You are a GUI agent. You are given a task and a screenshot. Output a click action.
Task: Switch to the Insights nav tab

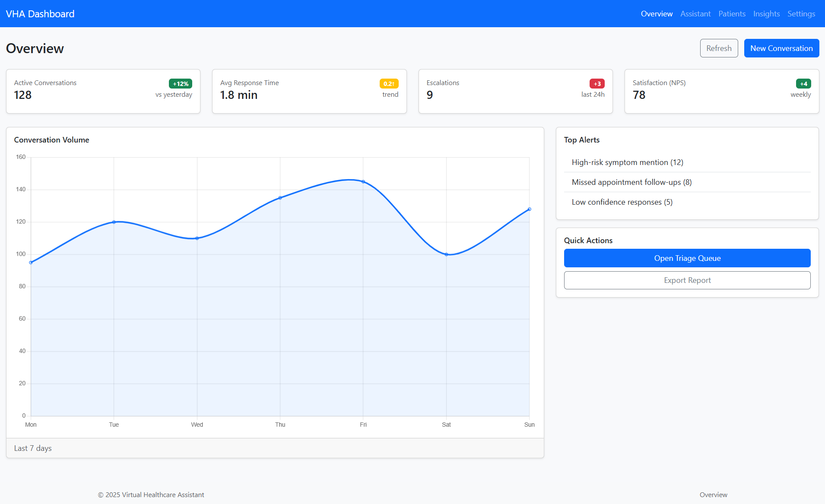[766, 14]
